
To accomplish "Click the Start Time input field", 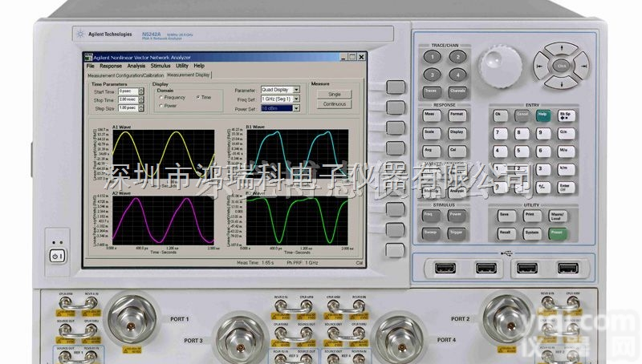I will click(x=128, y=91).
